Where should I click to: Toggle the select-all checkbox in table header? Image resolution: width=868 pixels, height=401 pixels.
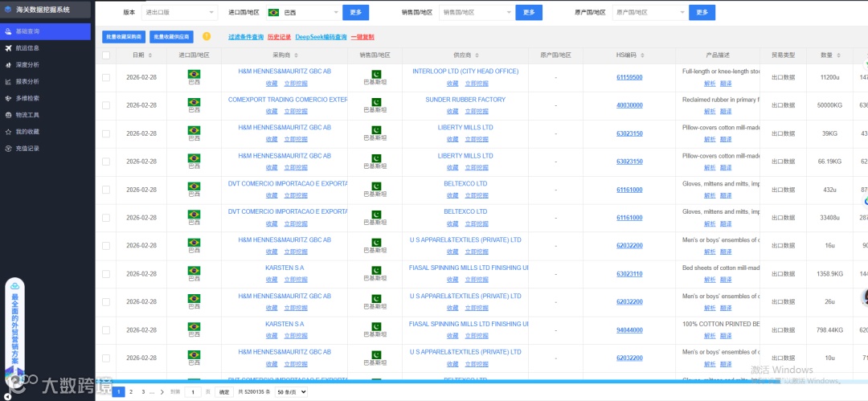106,55
